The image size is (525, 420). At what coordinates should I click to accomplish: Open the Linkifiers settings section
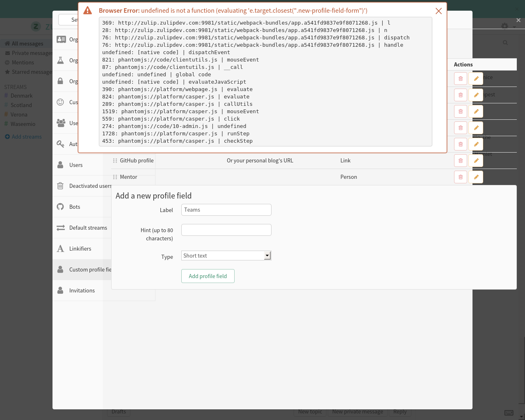pos(80,249)
